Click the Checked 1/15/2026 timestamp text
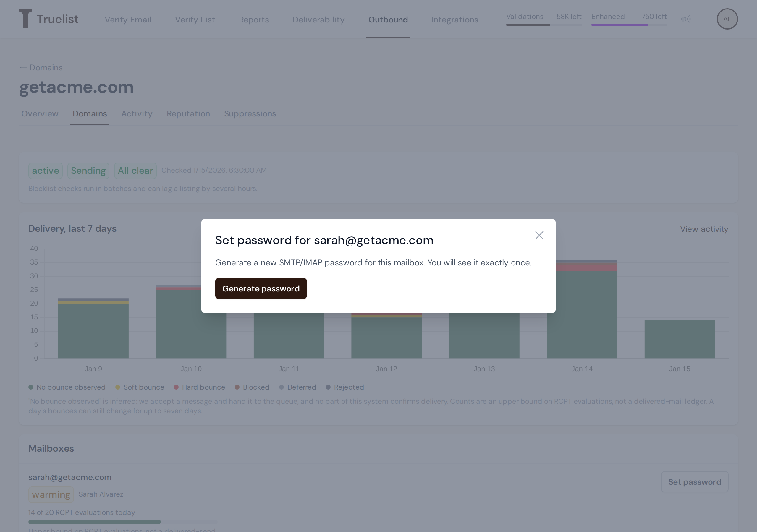 click(214, 171)
